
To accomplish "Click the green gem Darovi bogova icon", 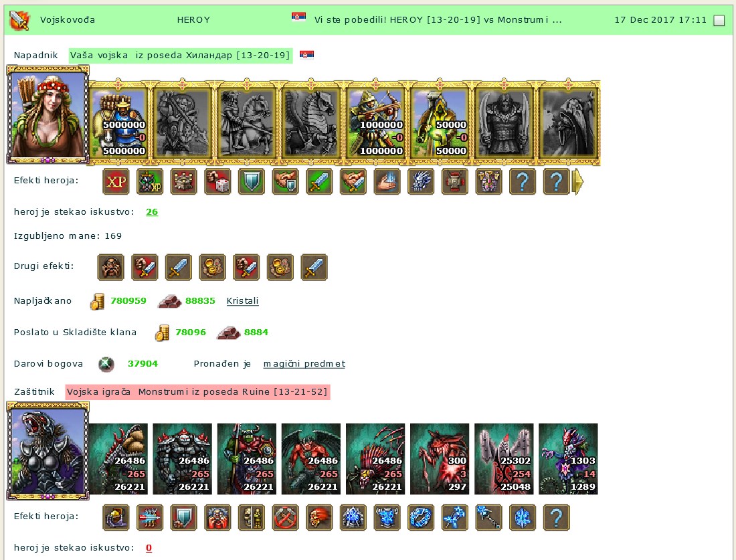I will [106, 364].
